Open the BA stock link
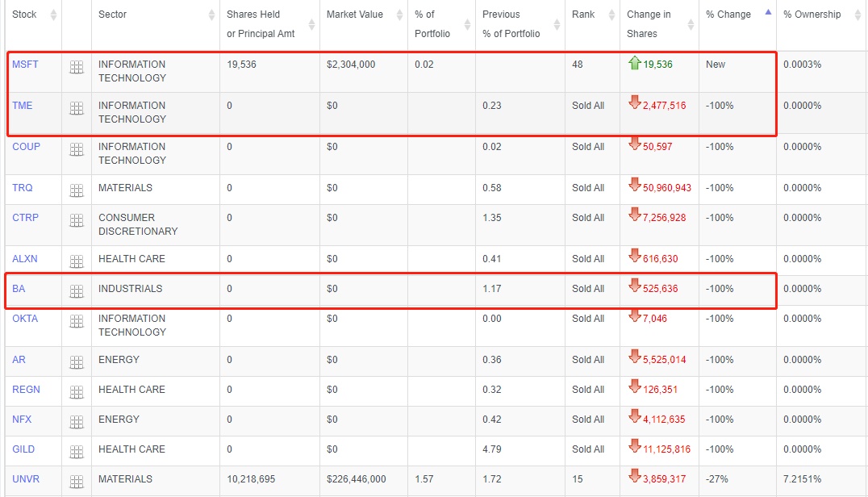The image size is (868, 497). pos(19,289)
